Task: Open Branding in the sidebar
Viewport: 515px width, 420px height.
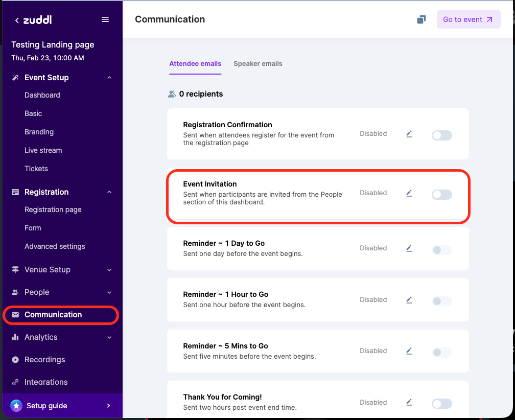Action: click(x=39, y=132)
